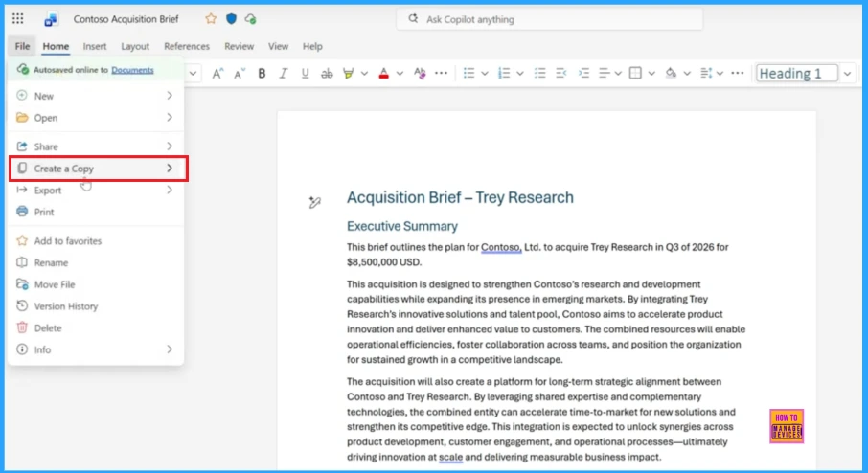Open the Documents link in autosave banner
The image size is (868, 473).
point(132,70)
